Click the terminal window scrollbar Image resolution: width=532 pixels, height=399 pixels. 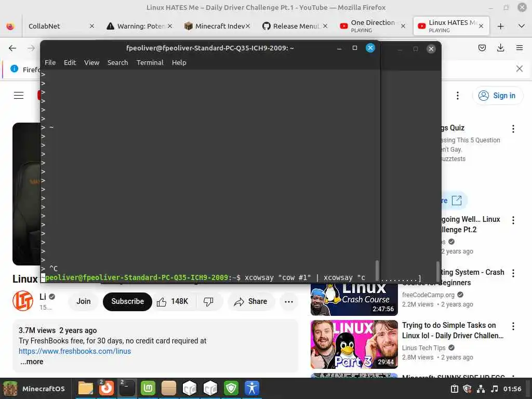(377, 271)
